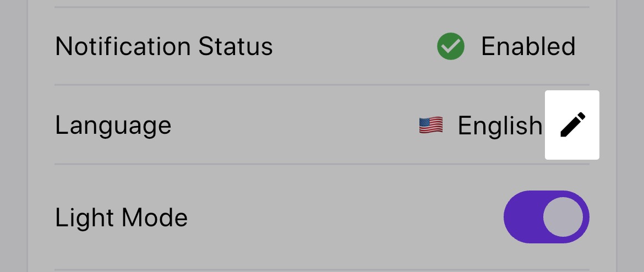Open the Notification Status row

point(322,46)
